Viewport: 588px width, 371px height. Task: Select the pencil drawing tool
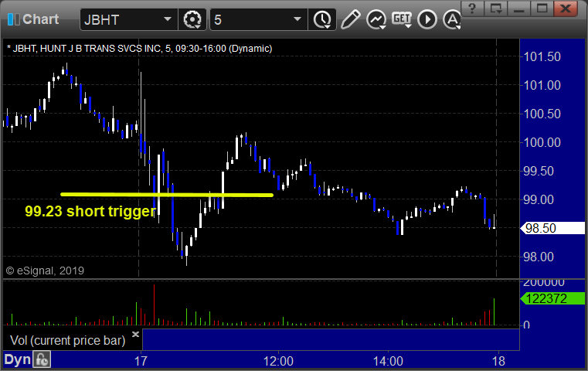pyautogui.click(x=350, y=19)
